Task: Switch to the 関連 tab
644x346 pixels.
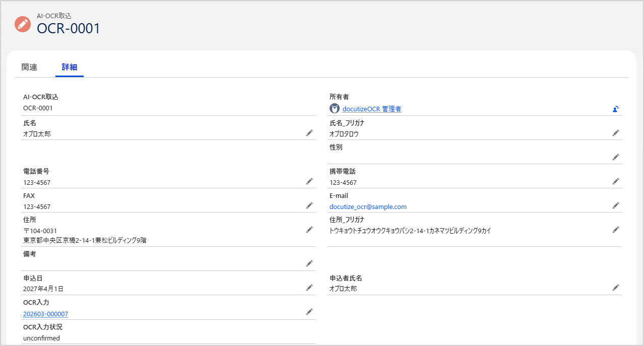Action: [x=29, y=67]
